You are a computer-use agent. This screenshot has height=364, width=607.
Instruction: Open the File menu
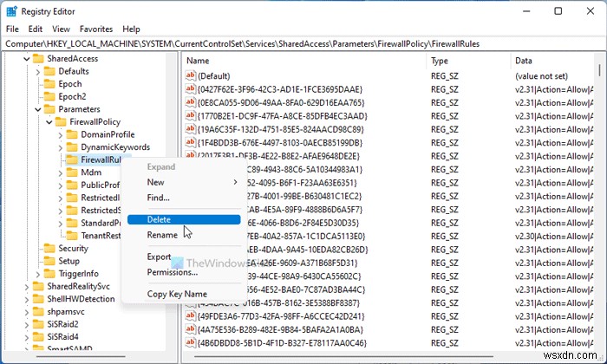[x=12, y=29]
